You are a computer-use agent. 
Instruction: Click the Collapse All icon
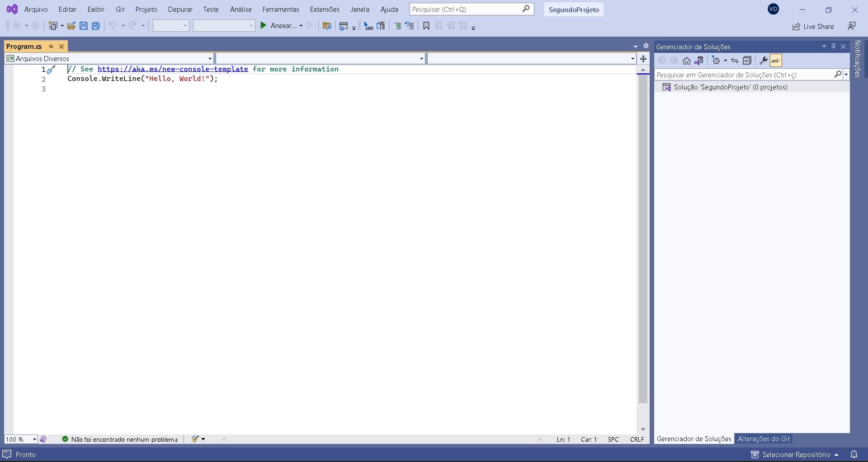(747, 61)
